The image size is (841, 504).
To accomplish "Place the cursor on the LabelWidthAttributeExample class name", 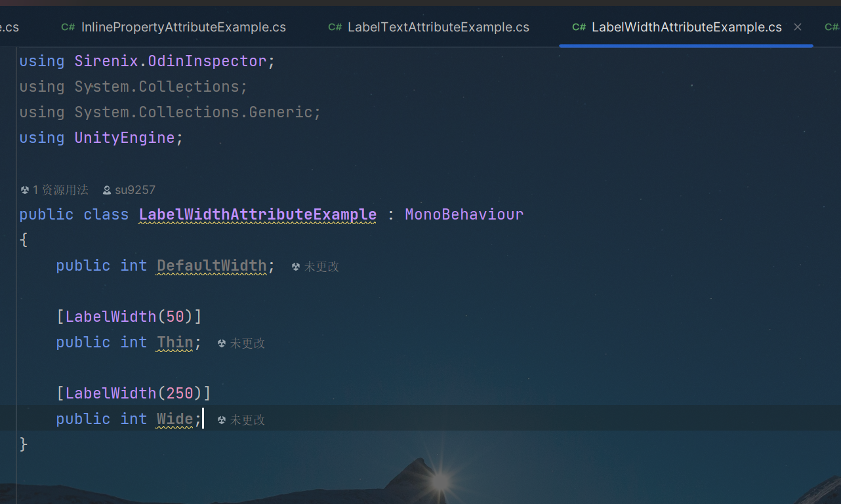I will [257, 214].
